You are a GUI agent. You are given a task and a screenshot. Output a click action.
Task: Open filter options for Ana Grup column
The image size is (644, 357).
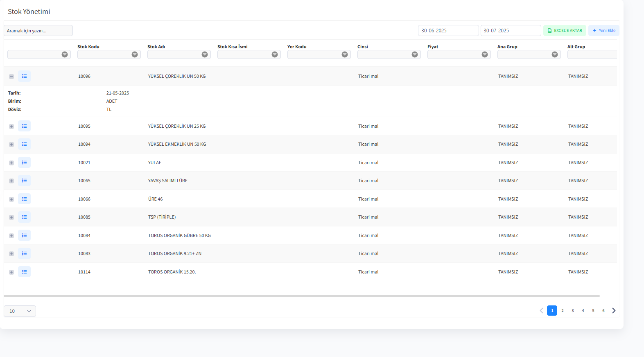(x=555, y=54)
